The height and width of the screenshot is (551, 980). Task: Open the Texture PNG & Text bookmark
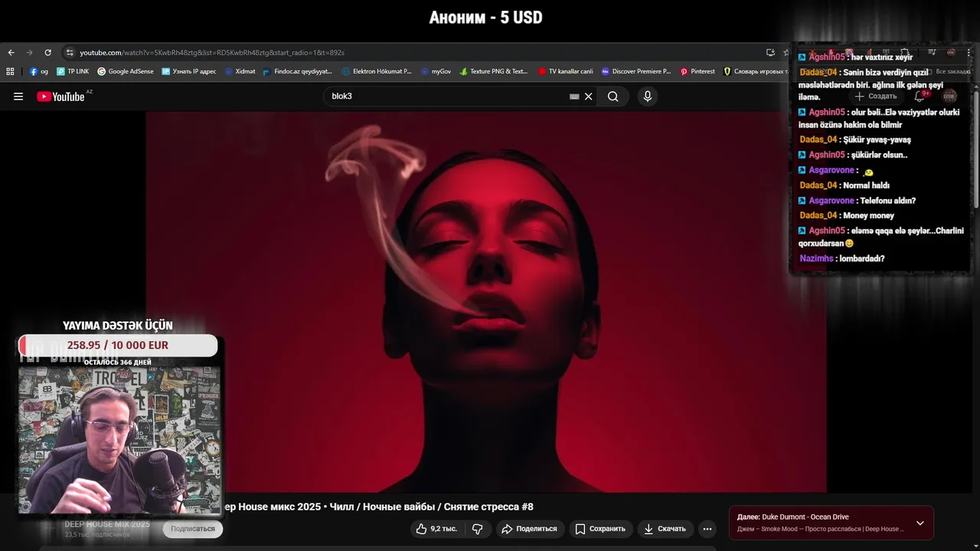494,71
